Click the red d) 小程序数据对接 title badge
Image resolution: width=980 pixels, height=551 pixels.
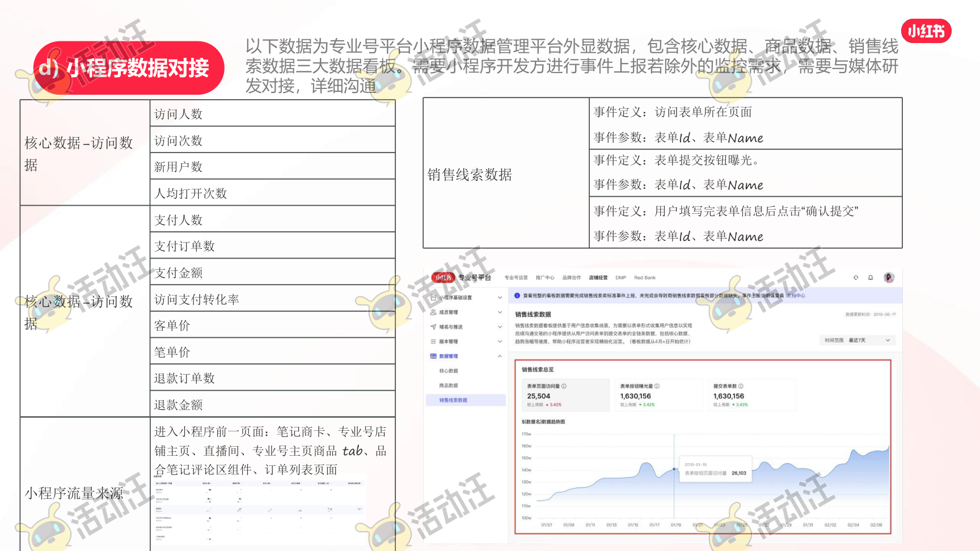[129, 68]
